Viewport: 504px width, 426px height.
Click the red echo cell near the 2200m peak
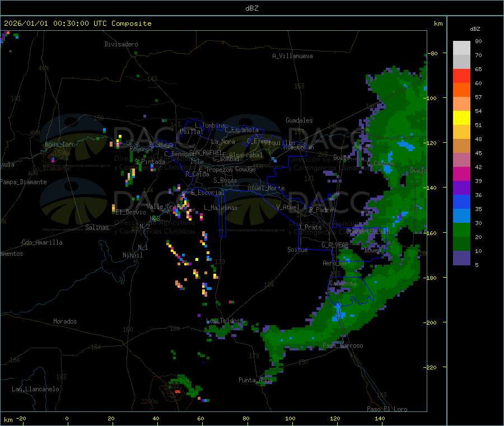click(x=178, y=391)
